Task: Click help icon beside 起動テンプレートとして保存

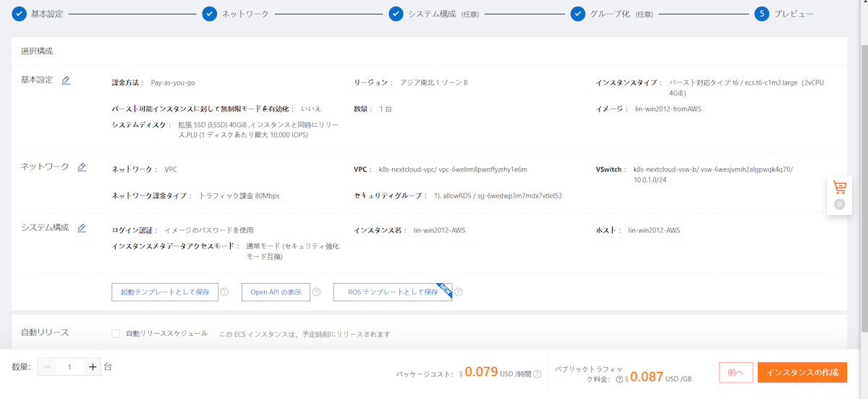Action: click(224, 293)
